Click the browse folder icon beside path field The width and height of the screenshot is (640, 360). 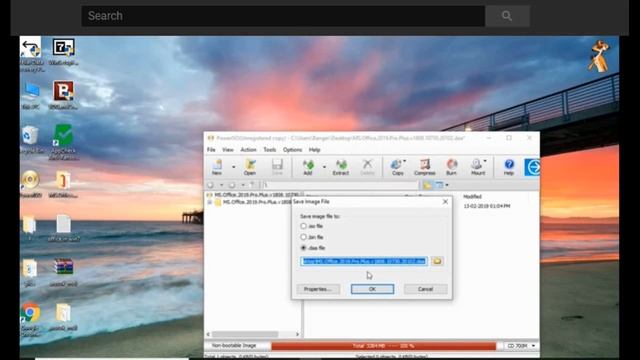tap(437, 261)
